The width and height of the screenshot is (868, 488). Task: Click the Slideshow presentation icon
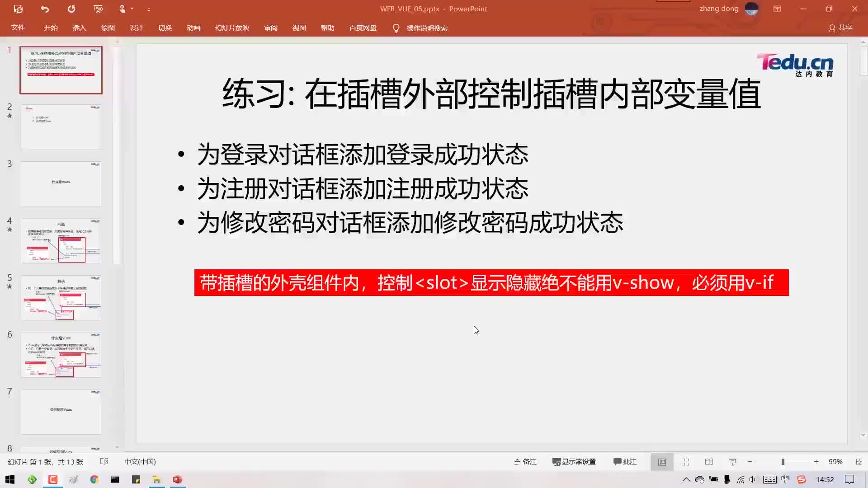point(732,461)
